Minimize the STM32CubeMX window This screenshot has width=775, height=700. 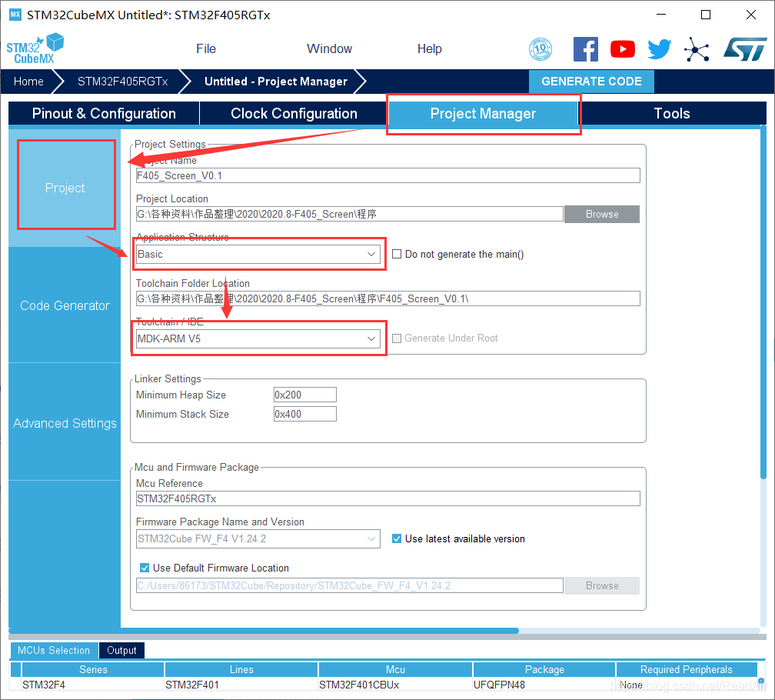(x=661, y=15)
